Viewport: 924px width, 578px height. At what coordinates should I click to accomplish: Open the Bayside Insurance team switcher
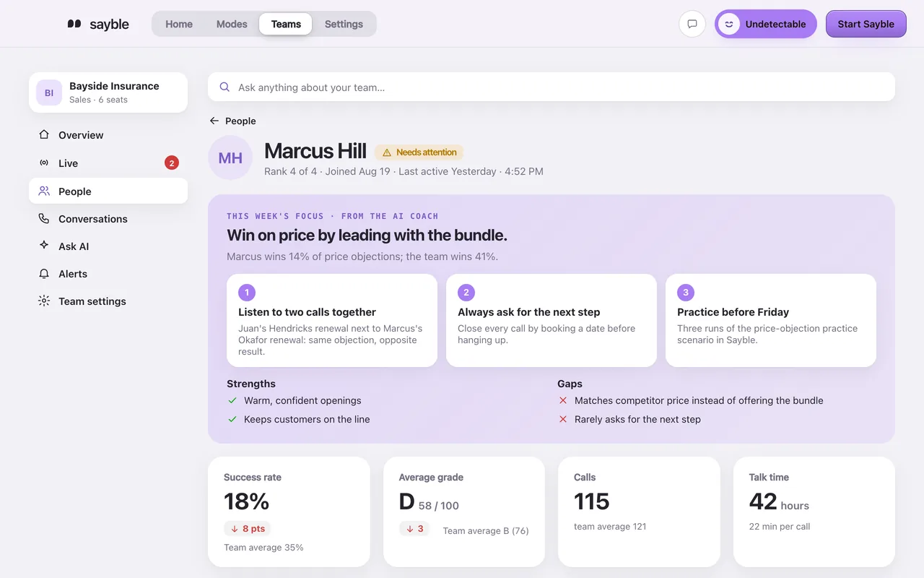point(108,92)
